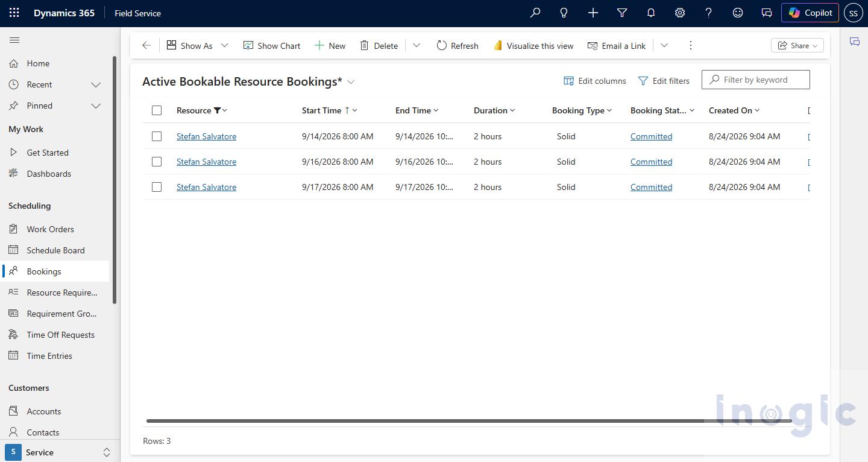Open Stefan Salvatore link in 9/16 row

point(206,162)
